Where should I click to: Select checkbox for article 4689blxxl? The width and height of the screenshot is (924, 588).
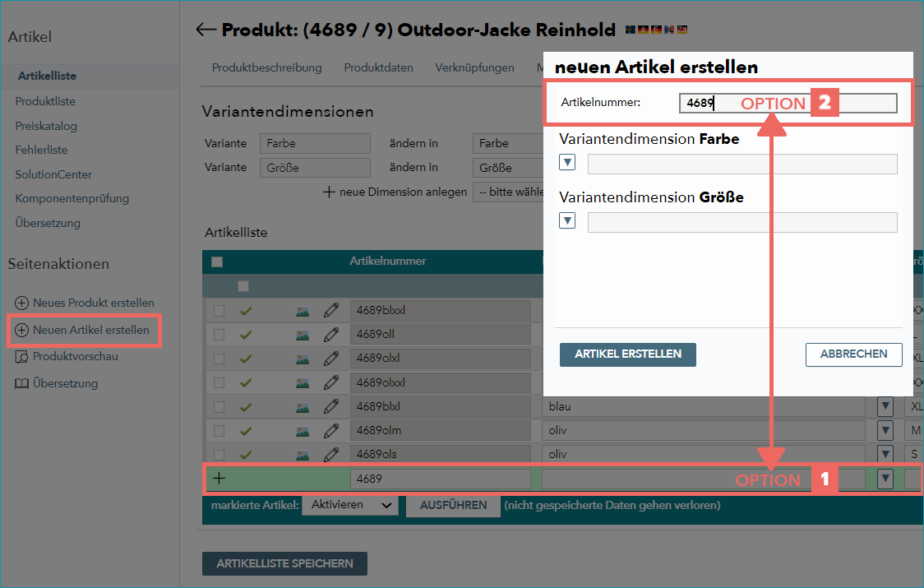219,311
